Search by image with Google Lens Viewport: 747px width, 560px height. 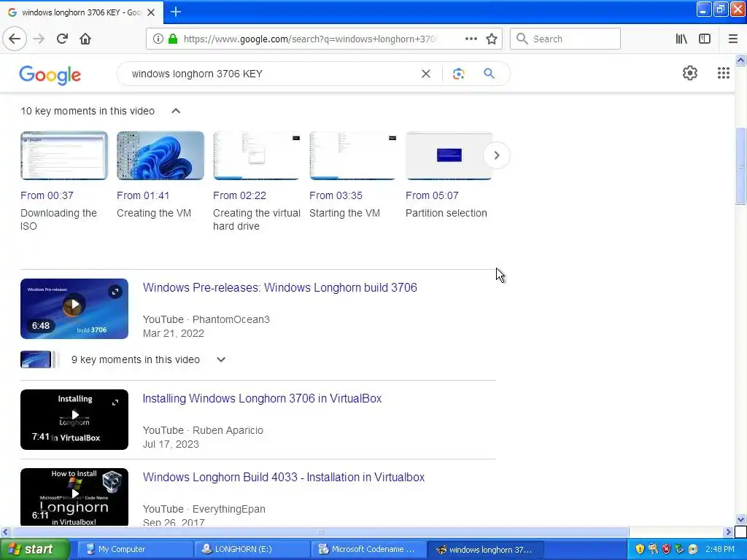tap(458, 74)
